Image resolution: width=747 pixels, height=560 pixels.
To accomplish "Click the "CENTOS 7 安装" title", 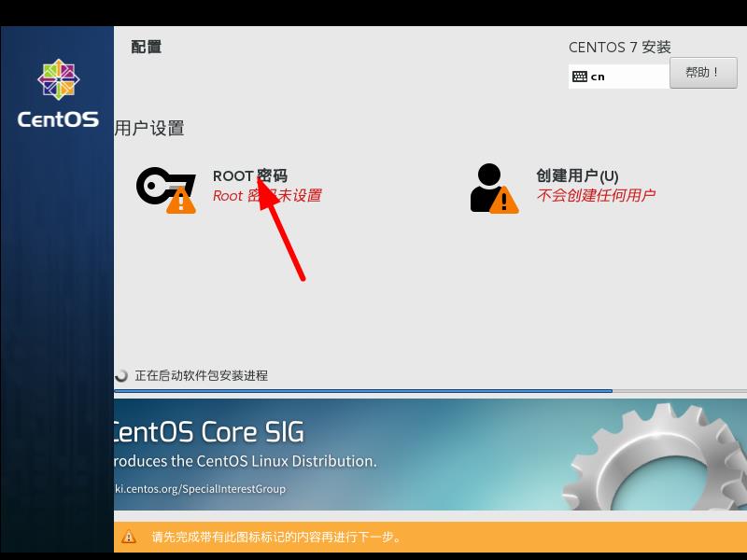I will pyautogui.click(x=620, y=48).
